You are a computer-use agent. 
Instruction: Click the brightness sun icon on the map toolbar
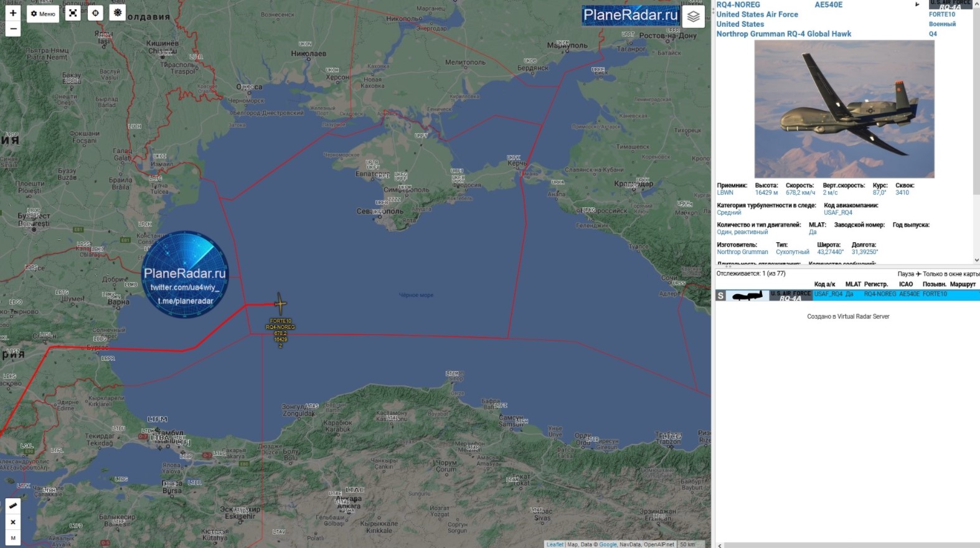(118, 12)
